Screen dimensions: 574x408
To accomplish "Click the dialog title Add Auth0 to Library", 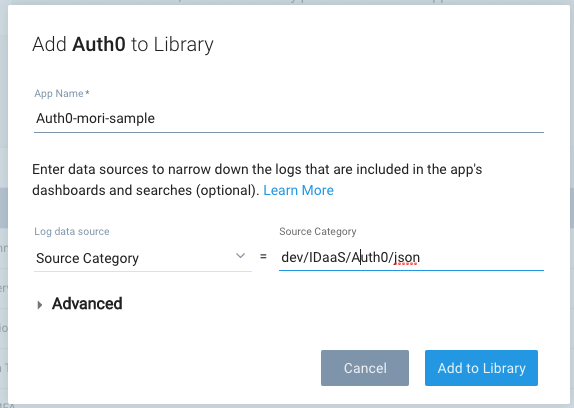I will 123,45.
